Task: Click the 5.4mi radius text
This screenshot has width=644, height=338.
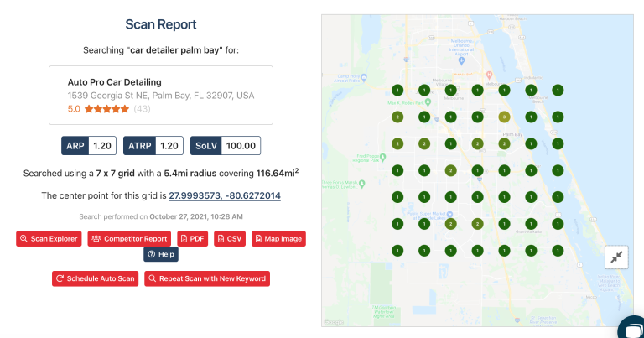Action: [x=190, y=174]
